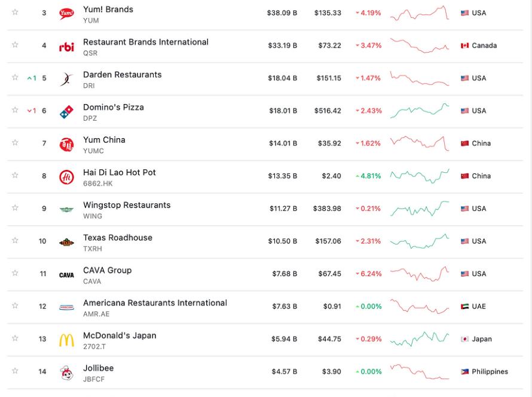Screen dimensions: 532x397
Task: Click the rank down indicator for Domino's Pizza
Action: click(x=32, y=111)
